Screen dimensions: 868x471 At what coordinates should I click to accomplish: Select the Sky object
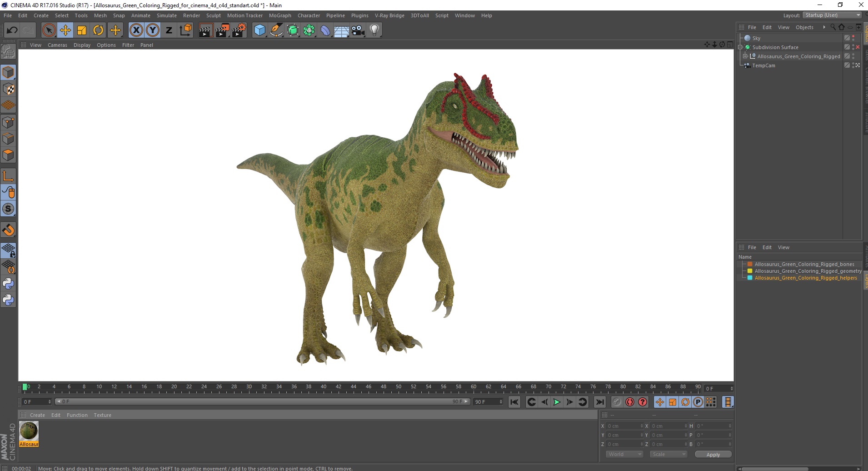pyautogui.click(x=756, y=38)
